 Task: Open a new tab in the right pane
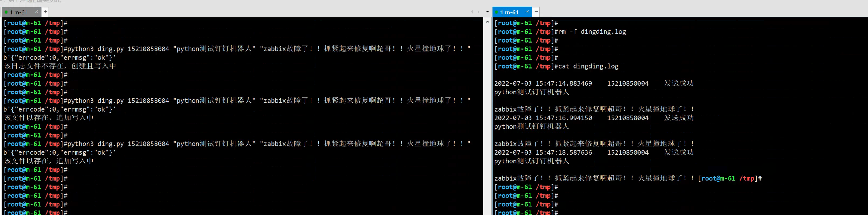pyautogui.click(x=536, y=12)
